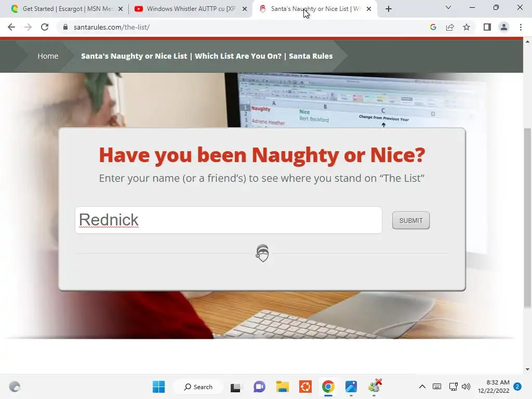Submit the name with SUBMIT button
532x399 pixels.
[x=411, y=220]
